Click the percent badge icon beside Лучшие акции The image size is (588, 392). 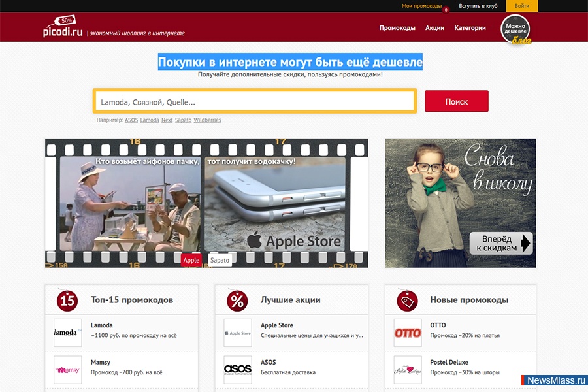(x=238, y=299)
